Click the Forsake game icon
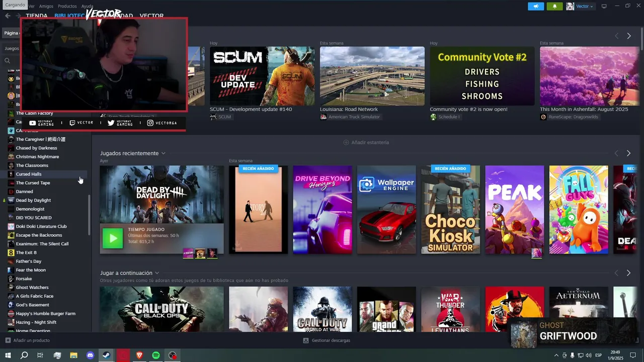This screenshot has width=644, height=362. 11,279
